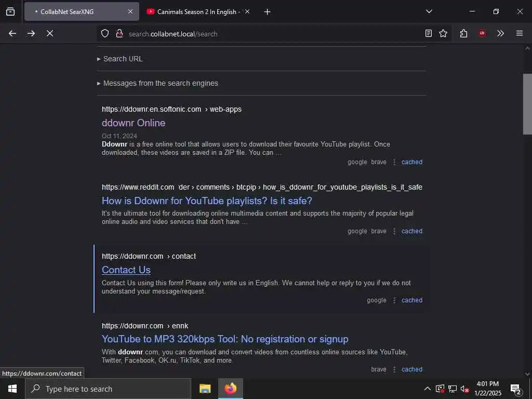Open the ddownr Online result

[134, 123]
